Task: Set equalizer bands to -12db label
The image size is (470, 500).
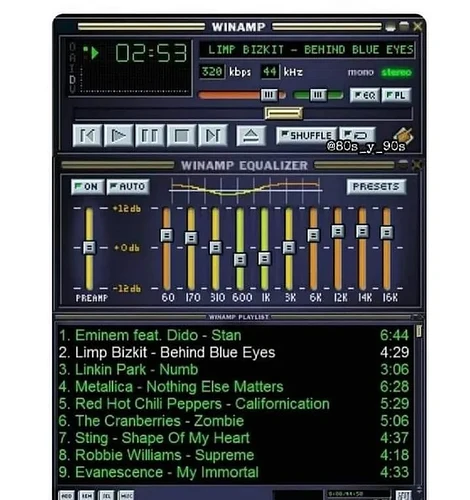Action: [127, 288]
